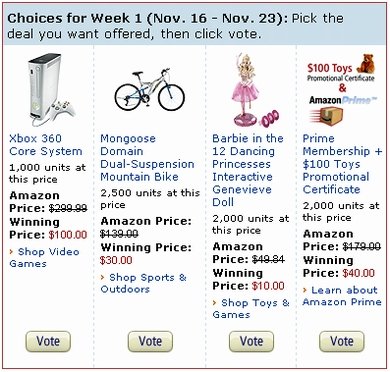Open Barbie 12 Dancing Princesses doll link

point(248,170)
